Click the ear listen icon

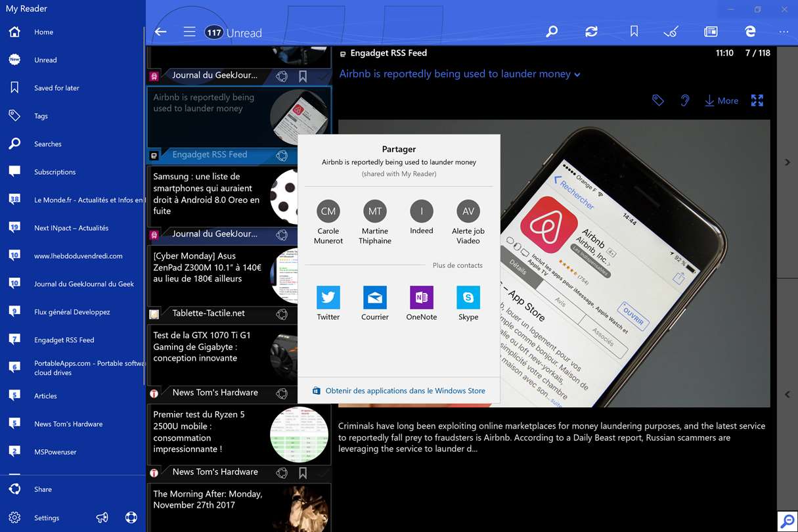click(x=685, y=100)
